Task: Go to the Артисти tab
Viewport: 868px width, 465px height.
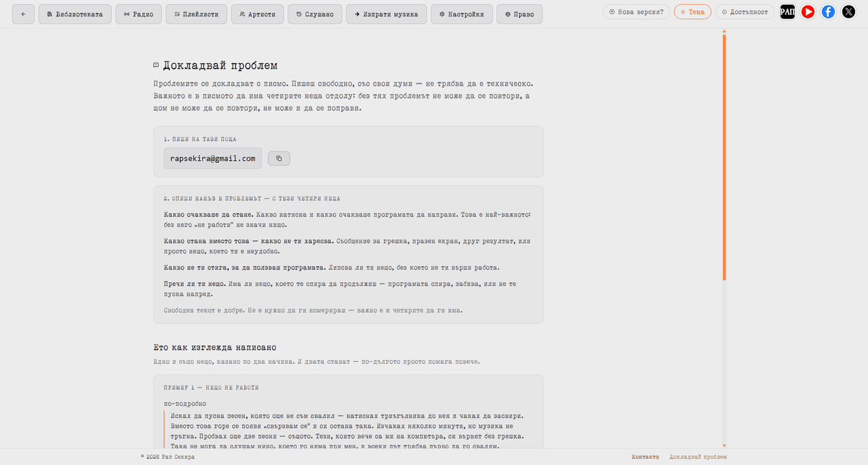Action: click(x=257, y=14)
